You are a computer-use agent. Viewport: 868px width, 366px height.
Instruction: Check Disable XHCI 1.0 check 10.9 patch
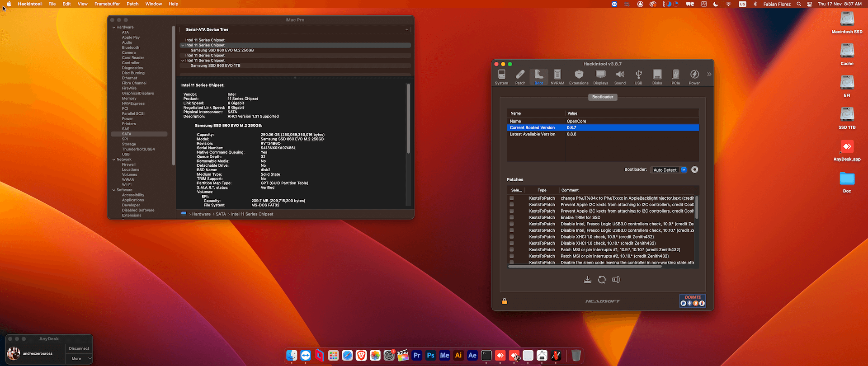[512, 237]
